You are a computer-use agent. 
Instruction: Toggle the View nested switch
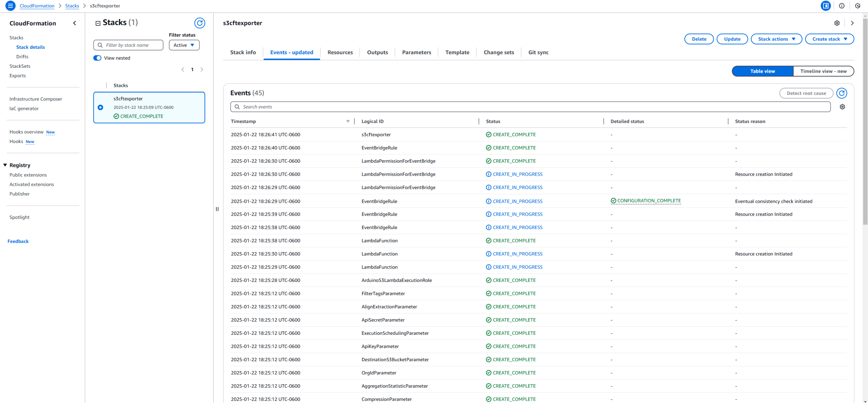(97, 58)
